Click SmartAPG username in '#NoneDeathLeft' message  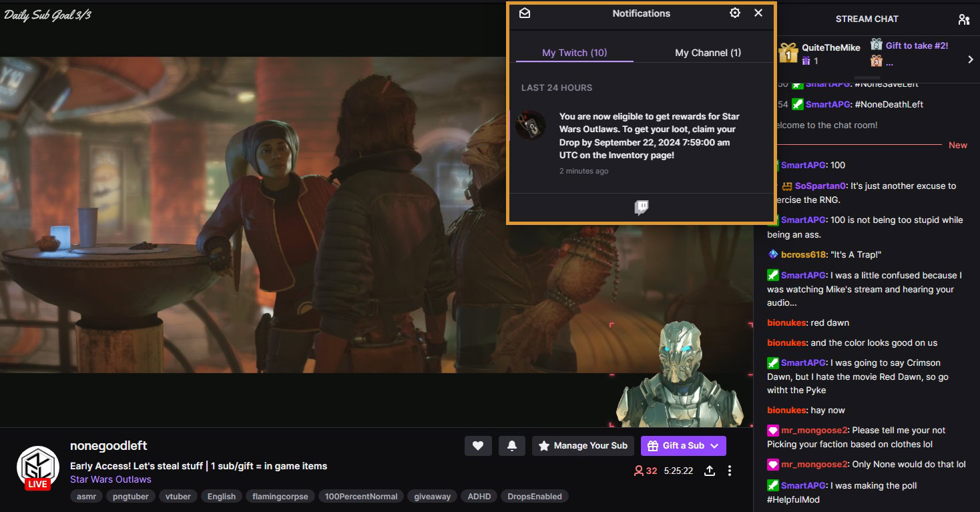tap(827, 104)
